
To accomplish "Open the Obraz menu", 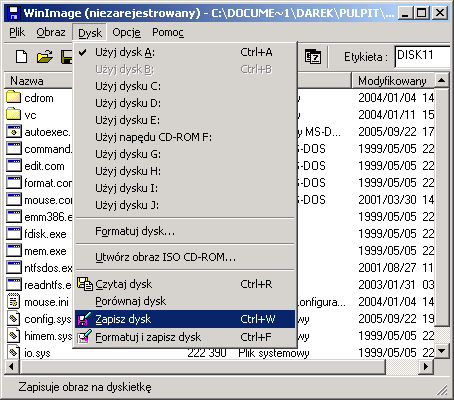I will 51,32.
